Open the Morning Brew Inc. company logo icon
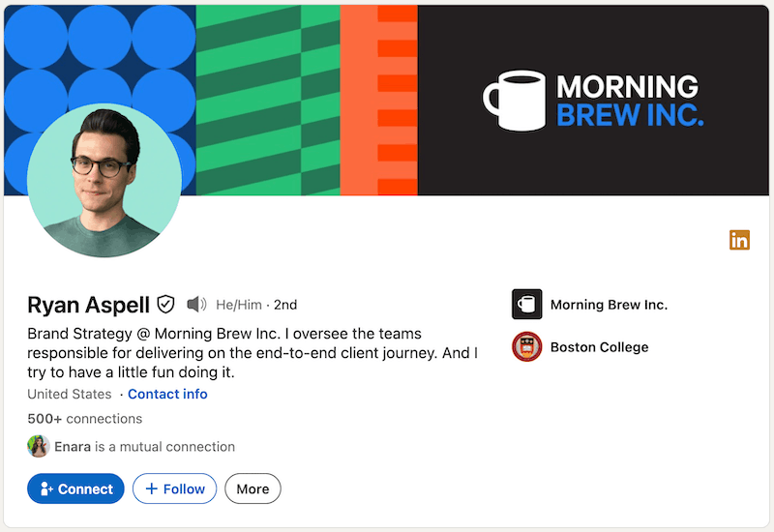This screenshot has width=774, height=532. (526, 304)
